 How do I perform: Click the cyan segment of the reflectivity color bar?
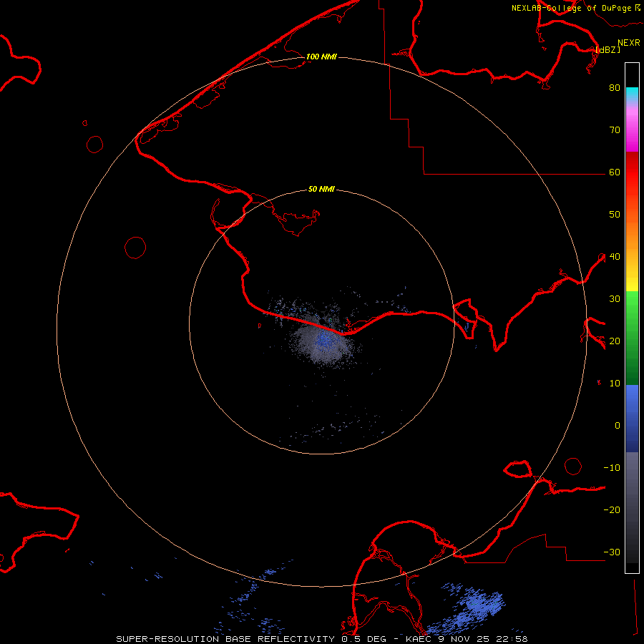point(632,94)
